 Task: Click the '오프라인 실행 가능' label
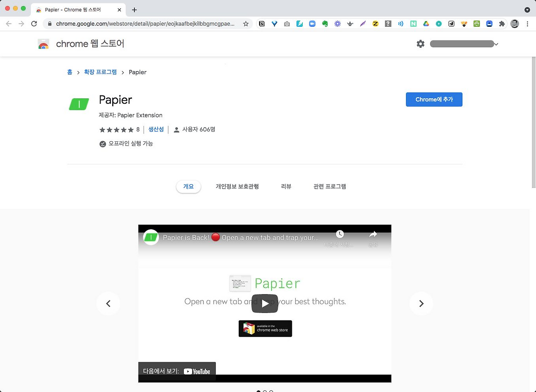(131, 143)
